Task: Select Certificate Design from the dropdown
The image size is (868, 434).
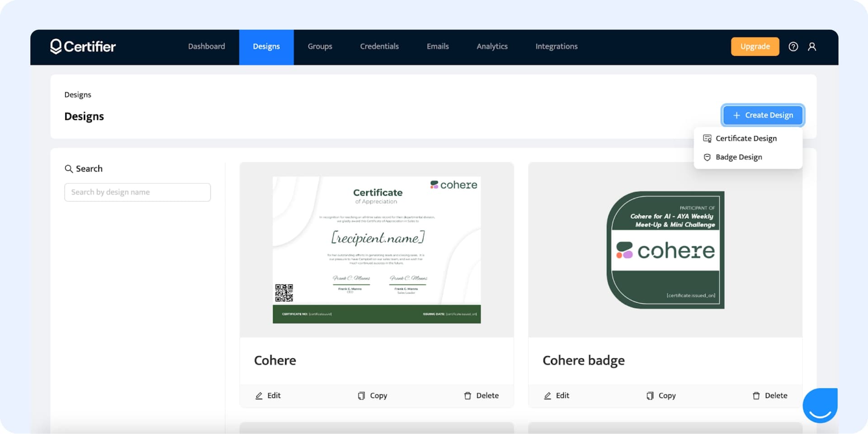Action: coord(745,139)
